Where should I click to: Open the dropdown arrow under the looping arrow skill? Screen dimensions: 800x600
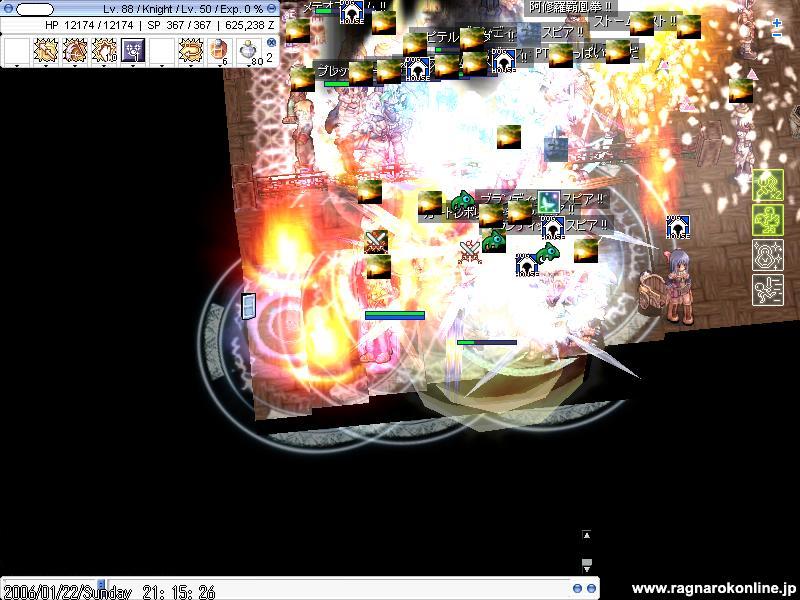pos(191,66)
